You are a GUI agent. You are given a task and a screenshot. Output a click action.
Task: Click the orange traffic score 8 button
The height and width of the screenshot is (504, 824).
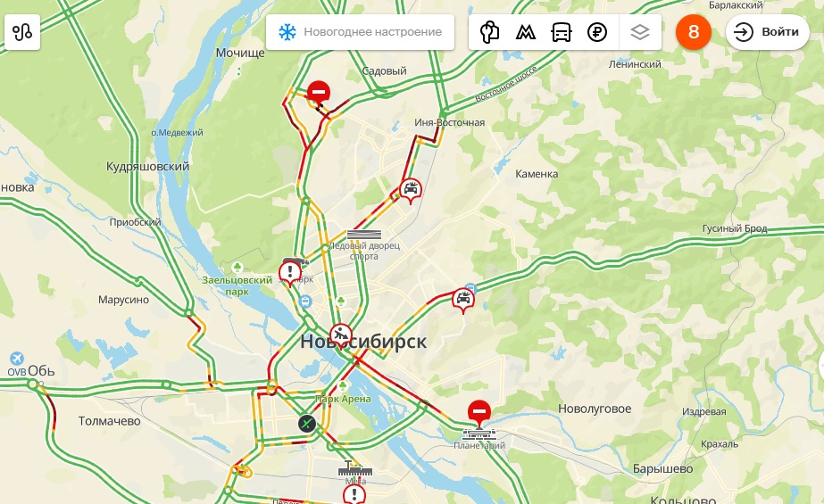click(x=693, y=32)
